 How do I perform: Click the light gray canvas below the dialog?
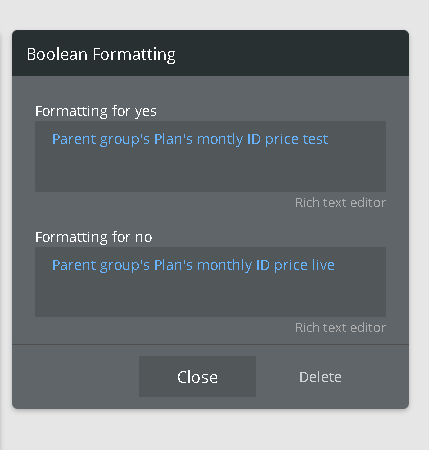pos(213,432)
